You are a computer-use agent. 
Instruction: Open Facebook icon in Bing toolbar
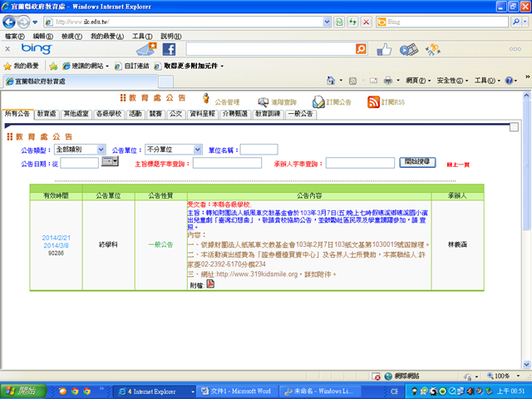(x=169, y=50)
